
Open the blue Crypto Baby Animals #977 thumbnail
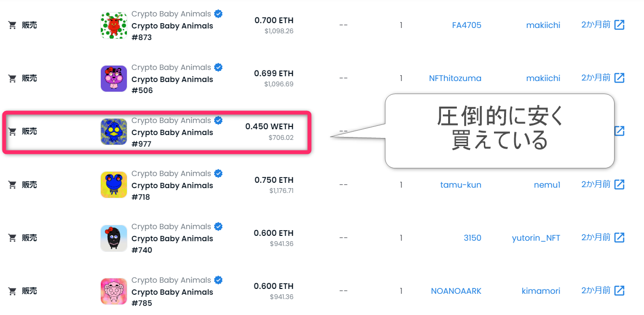coord(114,132)
